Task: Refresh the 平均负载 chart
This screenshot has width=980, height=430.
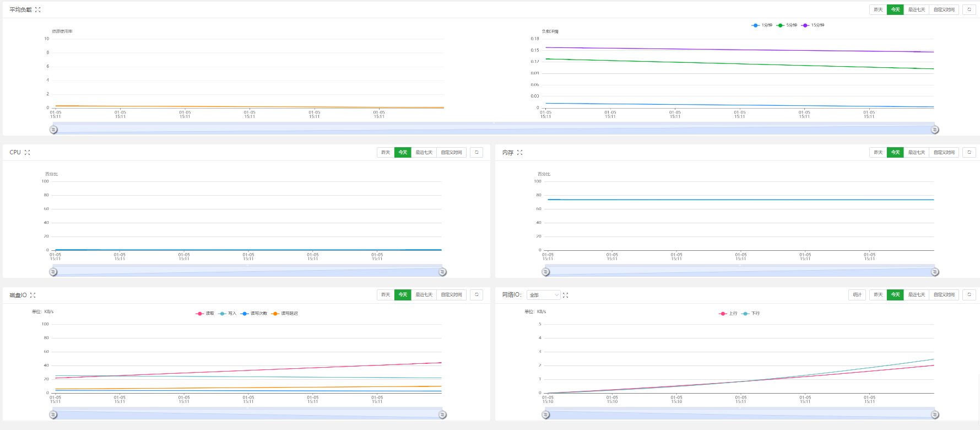Action: 969,10
